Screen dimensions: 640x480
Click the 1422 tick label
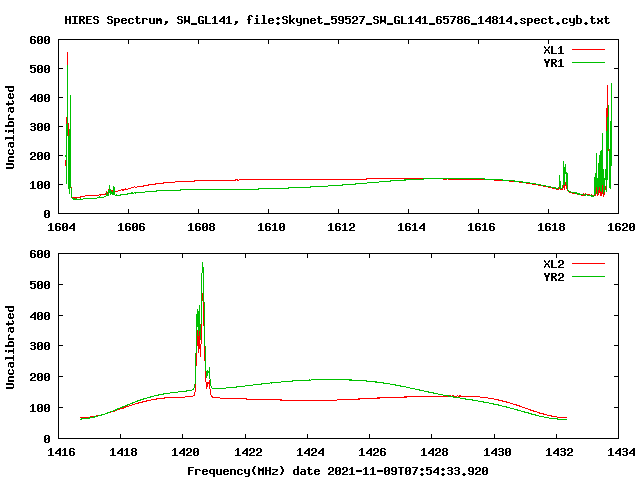click(x=248, y=452)
